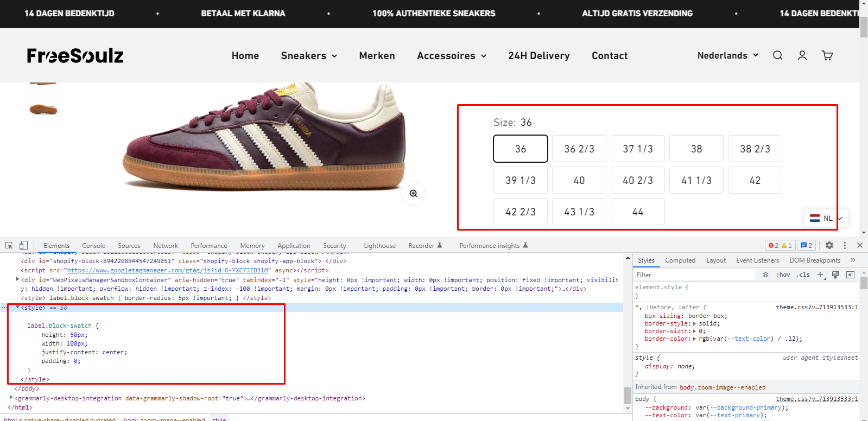This screenshot has width=868, height=421.
Task: Click the blue issues counter badge
Action: pyautogui.click(x=807, y=245)
